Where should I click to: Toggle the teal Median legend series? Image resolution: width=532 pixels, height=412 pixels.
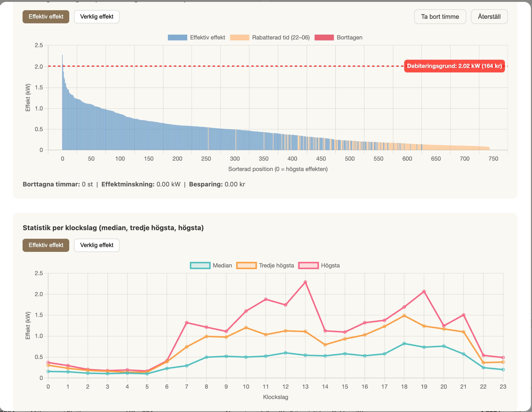point(211,266)
